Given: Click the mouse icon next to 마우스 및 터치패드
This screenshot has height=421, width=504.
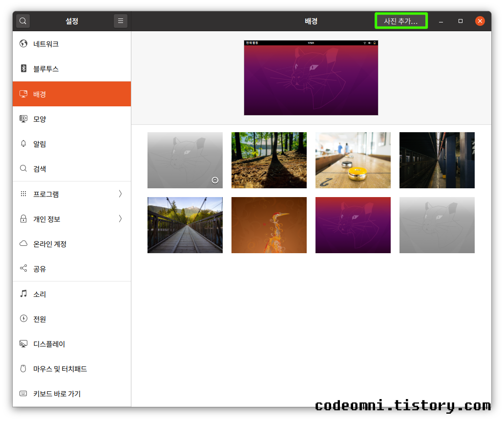Looking at the screenshot, I should point(23,368).
